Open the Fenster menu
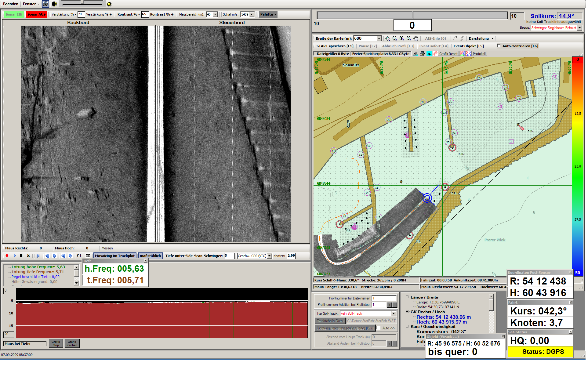This screenshot has width=588, height=366. 31,4
